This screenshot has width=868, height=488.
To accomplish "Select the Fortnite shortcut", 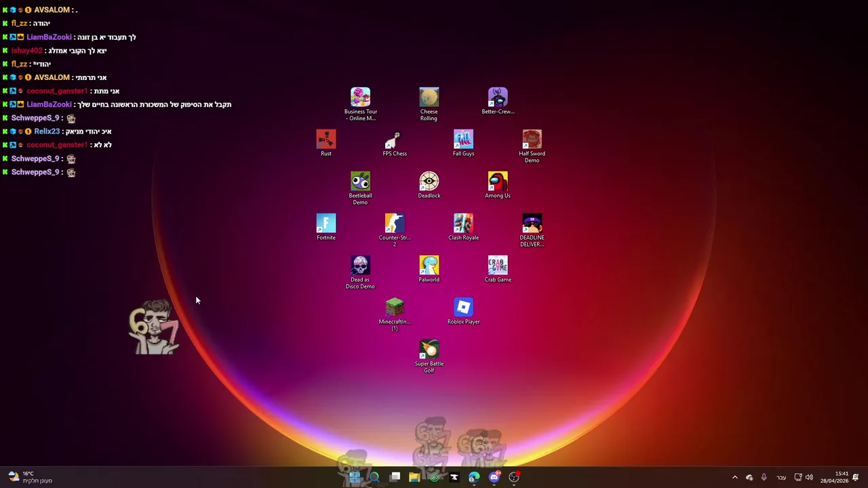I will pyautogui.click(x=326, y=227).
